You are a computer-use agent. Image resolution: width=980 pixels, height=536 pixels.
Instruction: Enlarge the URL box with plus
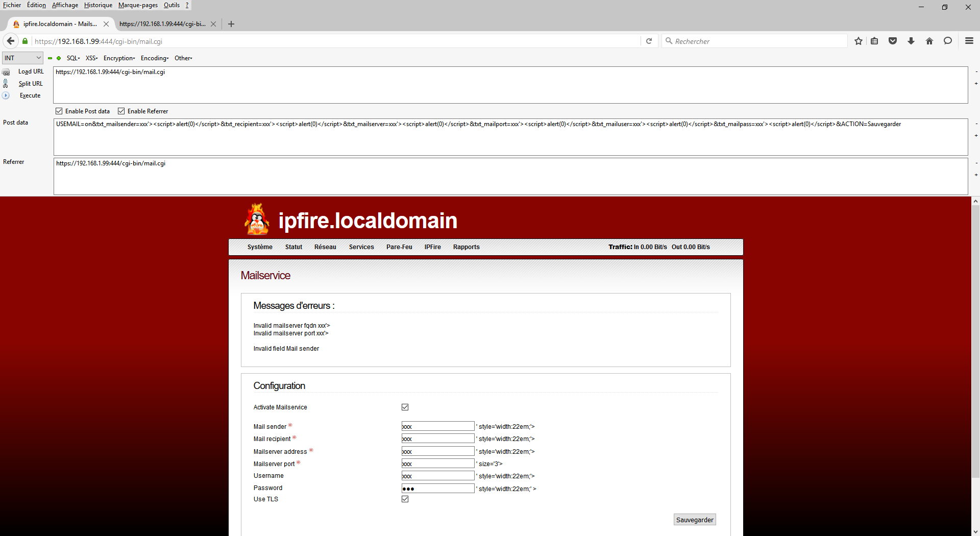(x=976, y=84)
